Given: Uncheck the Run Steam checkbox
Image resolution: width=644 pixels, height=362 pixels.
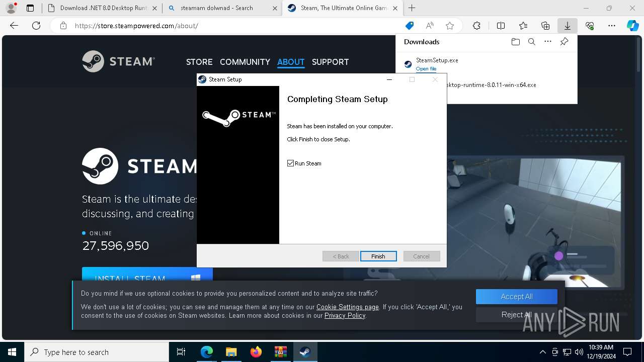Looking at the screenshot, I should point(290,163).
